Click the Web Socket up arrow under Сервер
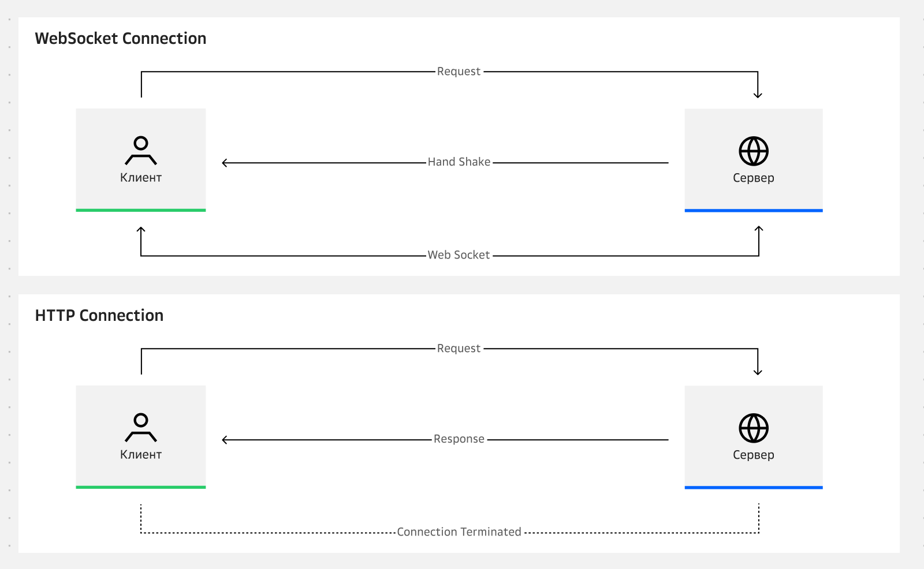The height and width of the screenshot is (569, 924). 759,230
